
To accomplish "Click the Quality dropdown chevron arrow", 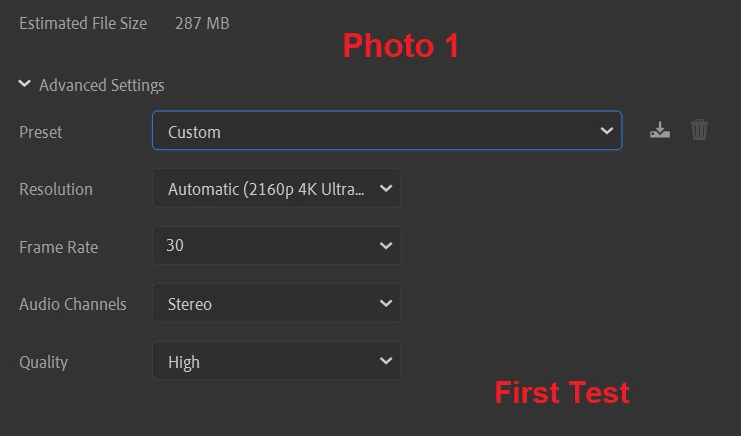I will 386,361.
